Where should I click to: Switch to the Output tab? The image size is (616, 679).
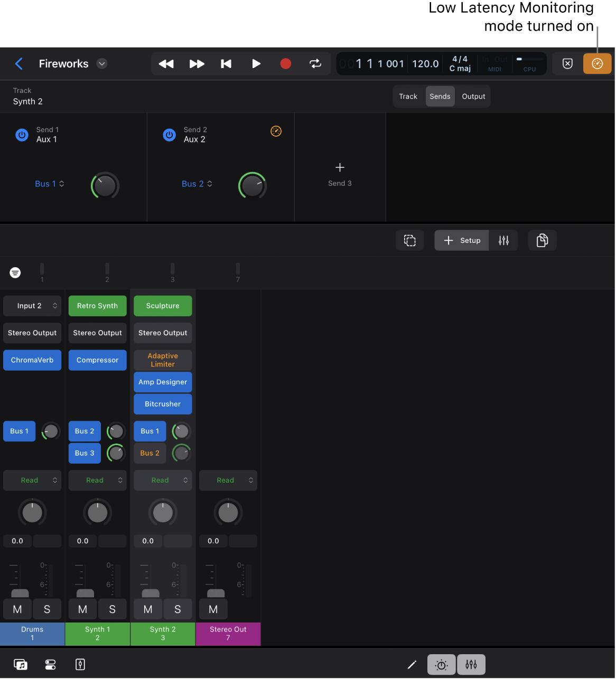click(x=473, y=96)
